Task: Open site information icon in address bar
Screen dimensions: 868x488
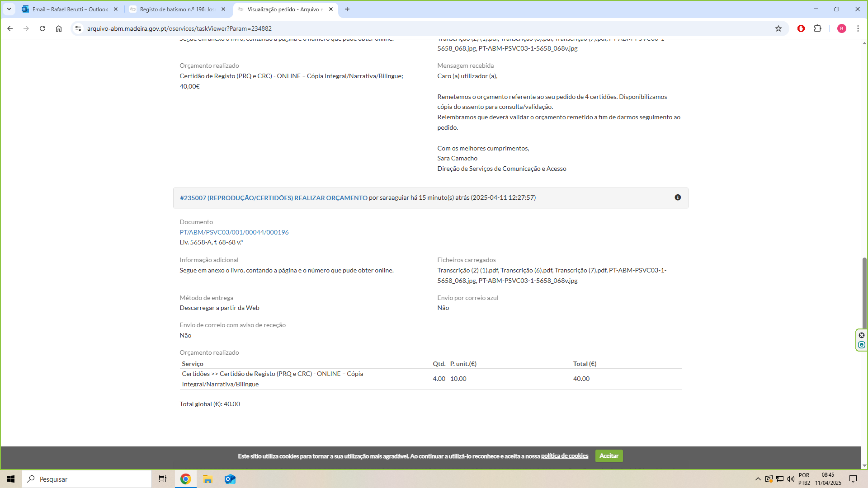Action: pyautogui.click(x=78, y=28)
